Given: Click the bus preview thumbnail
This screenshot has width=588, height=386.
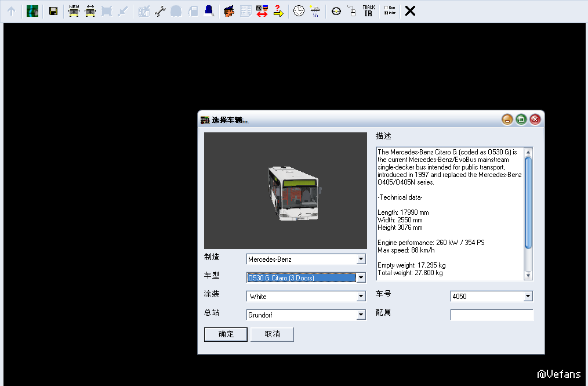Looking at the screenshot, I should [x=285, y=190].
